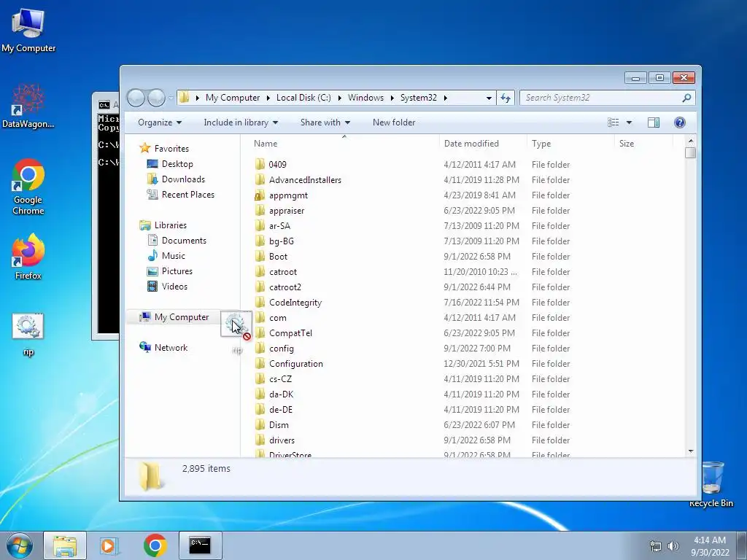747x560 pixels.
Task: Select the CodeIntegrity folder
Action: 295,303
